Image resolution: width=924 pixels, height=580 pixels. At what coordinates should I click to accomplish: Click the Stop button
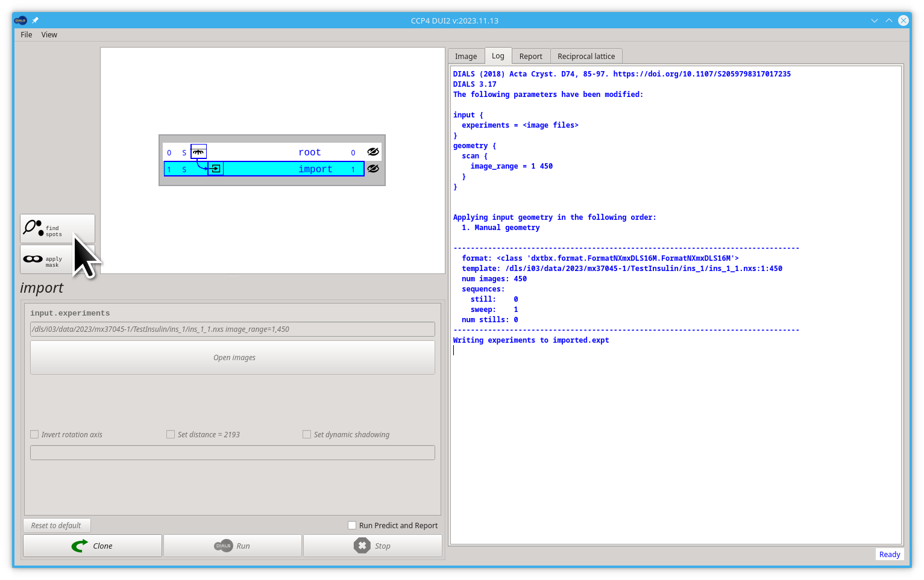pyautogui.click(x=372, y=546)
